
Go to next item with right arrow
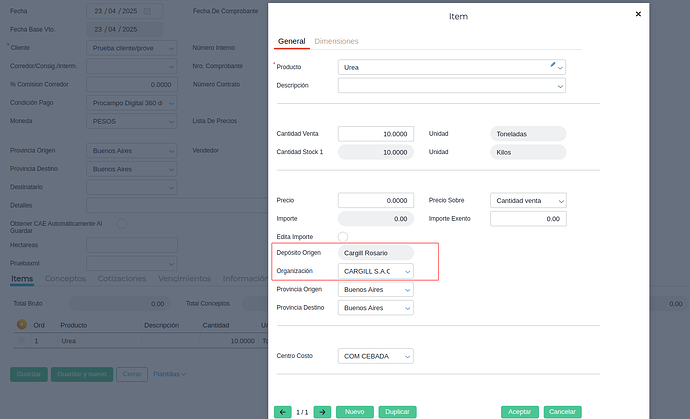pyautogui.click(x=322, y=411)
